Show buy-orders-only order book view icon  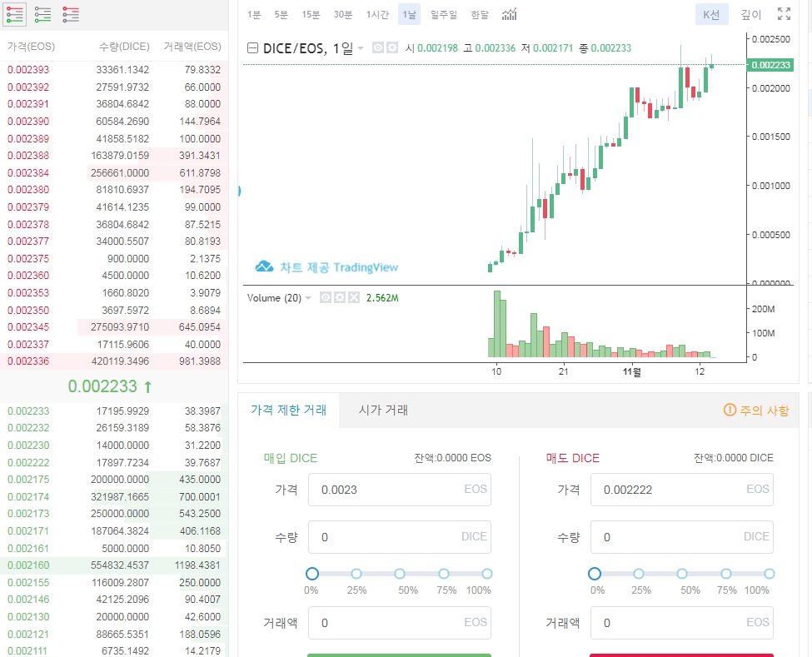pyautogui.click(x=42, y=14)
